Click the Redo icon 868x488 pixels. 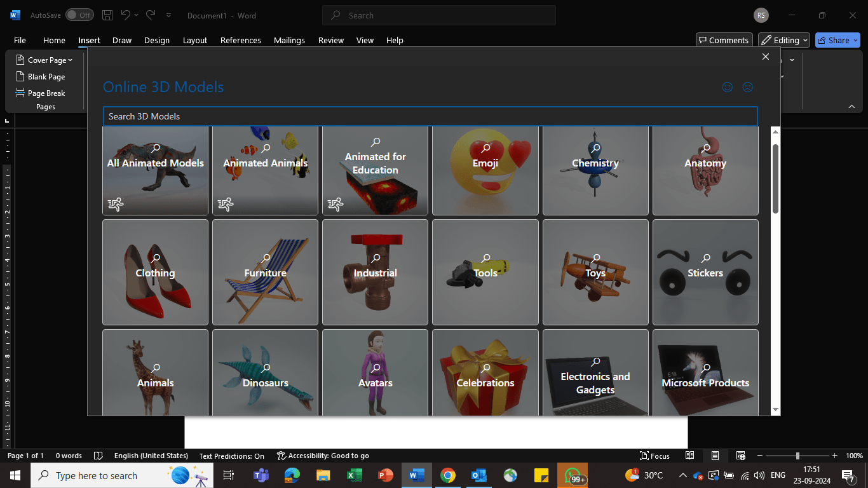[x=151, y=15]
